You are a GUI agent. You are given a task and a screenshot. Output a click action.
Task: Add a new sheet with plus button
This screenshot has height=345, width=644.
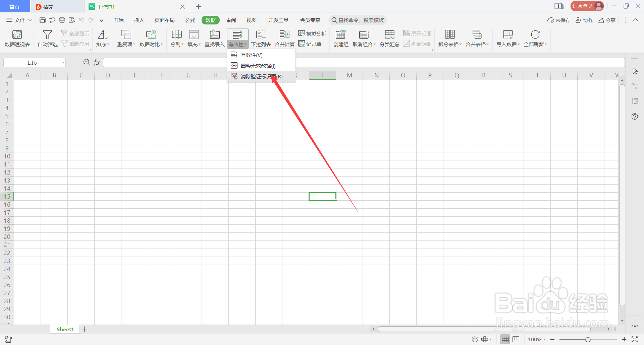(x=85, y=329)
